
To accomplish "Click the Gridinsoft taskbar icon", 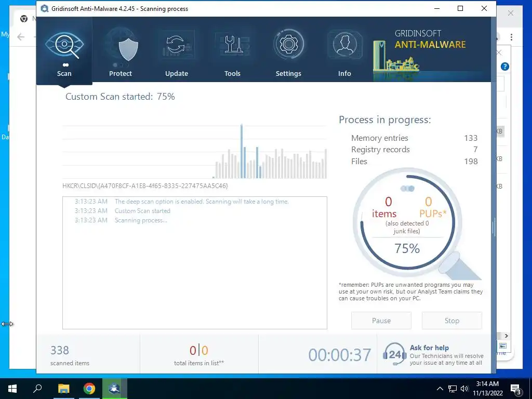I will (x=115, y=389).
